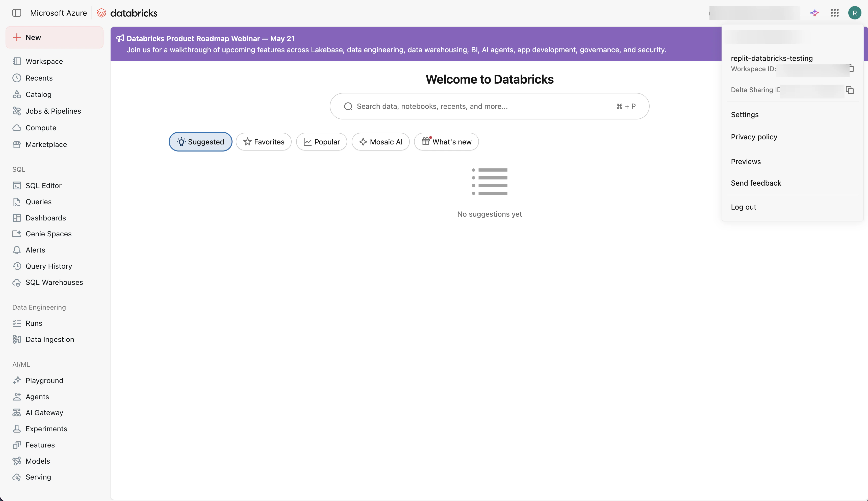The width and height of the screenshot is (868, 501).
Task: Go to Queries
Action: click(x=54, y=202)
